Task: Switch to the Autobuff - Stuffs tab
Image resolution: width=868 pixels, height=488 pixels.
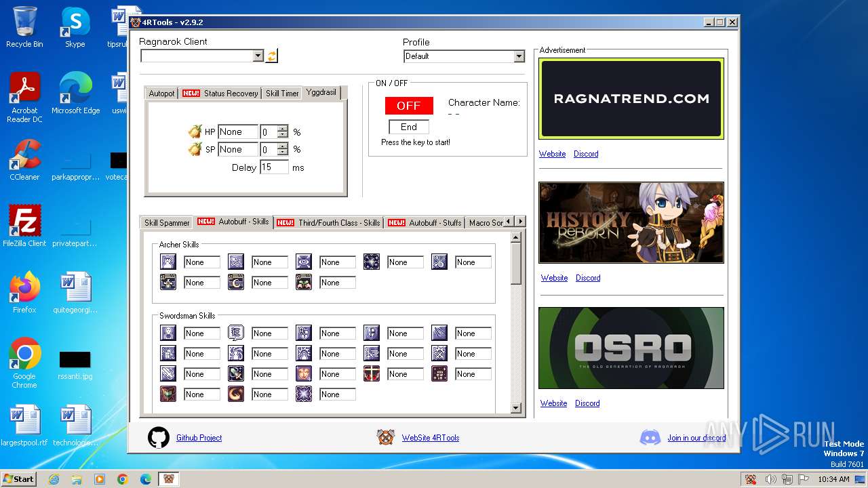Action: pos(425,223)
